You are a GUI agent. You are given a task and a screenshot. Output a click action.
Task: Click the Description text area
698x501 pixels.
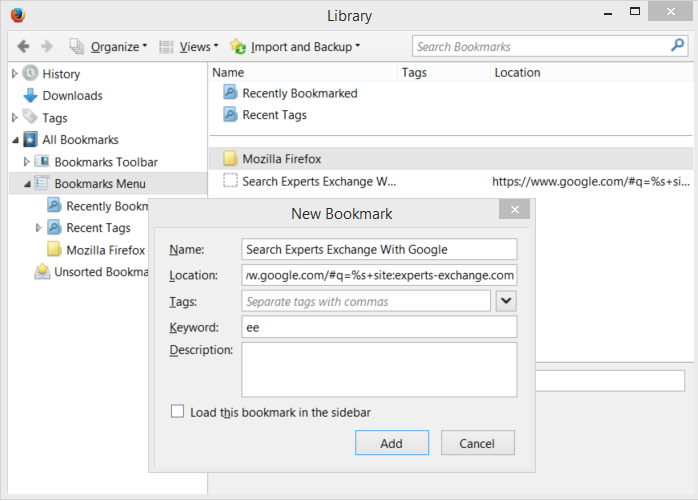click(379, 370)
